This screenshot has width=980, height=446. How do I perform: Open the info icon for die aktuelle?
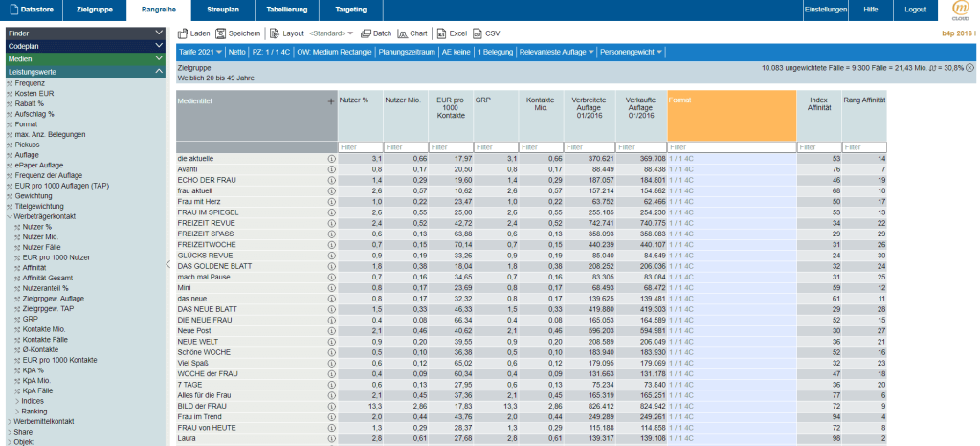(331, 158)
